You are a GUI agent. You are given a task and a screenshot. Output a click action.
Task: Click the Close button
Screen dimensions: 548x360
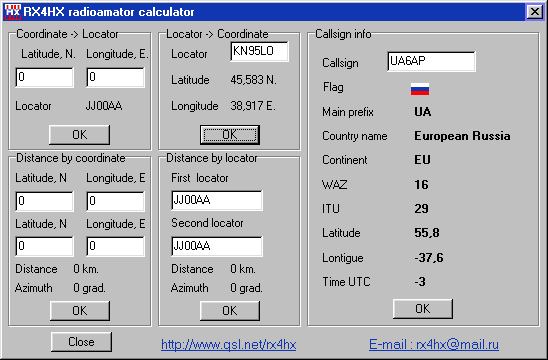[81, 341]
